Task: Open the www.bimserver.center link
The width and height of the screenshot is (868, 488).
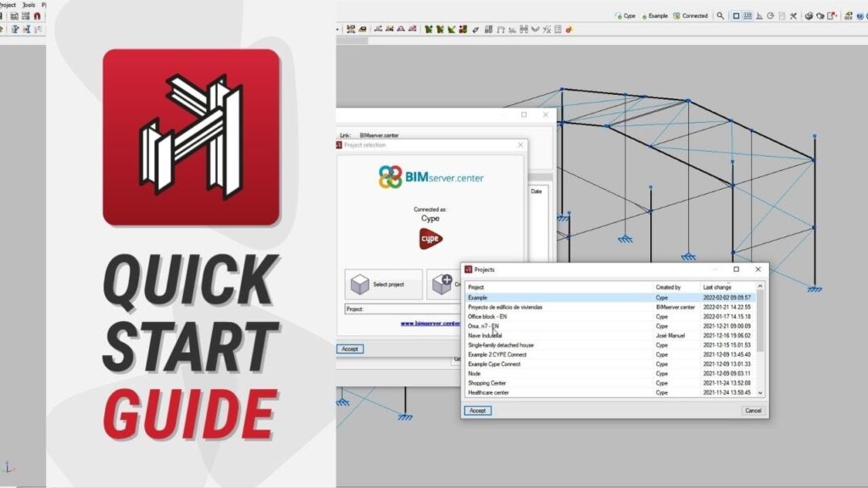Action: [x=430, y=323]
